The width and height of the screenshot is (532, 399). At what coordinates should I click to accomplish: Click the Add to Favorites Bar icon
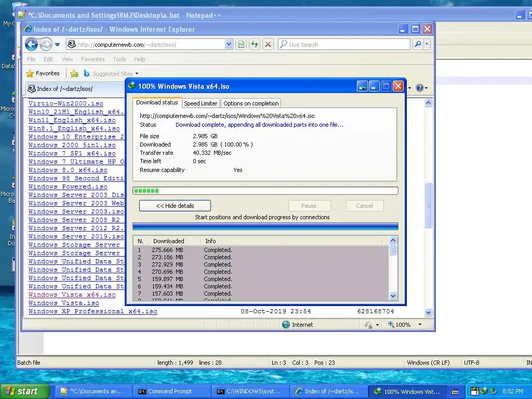click(x=74, y=73)
